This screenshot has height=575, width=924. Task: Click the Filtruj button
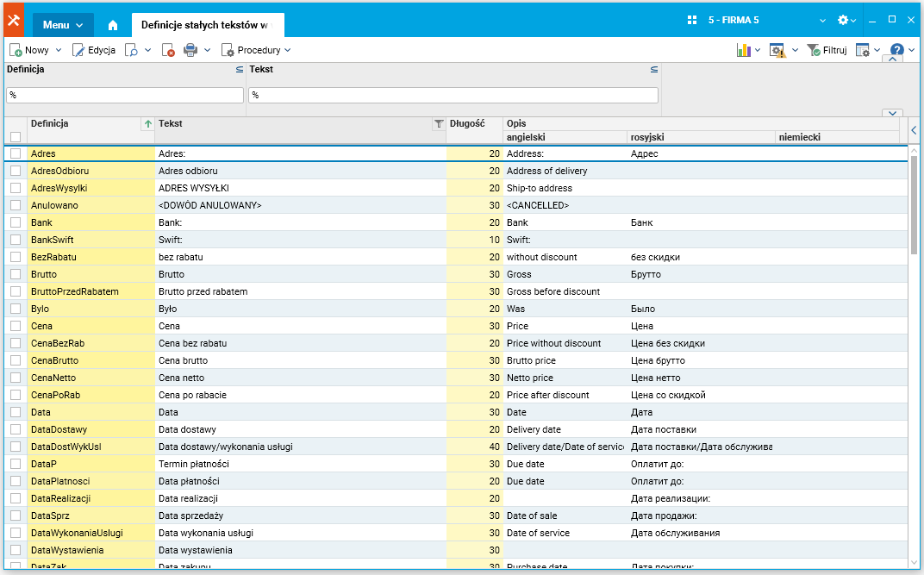[x=827, y=51]
